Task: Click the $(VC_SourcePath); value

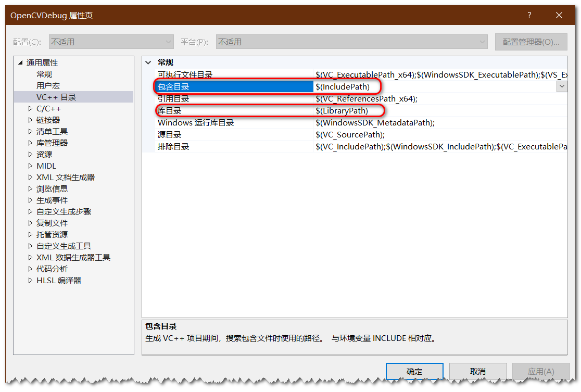Action: click(350, 134)
